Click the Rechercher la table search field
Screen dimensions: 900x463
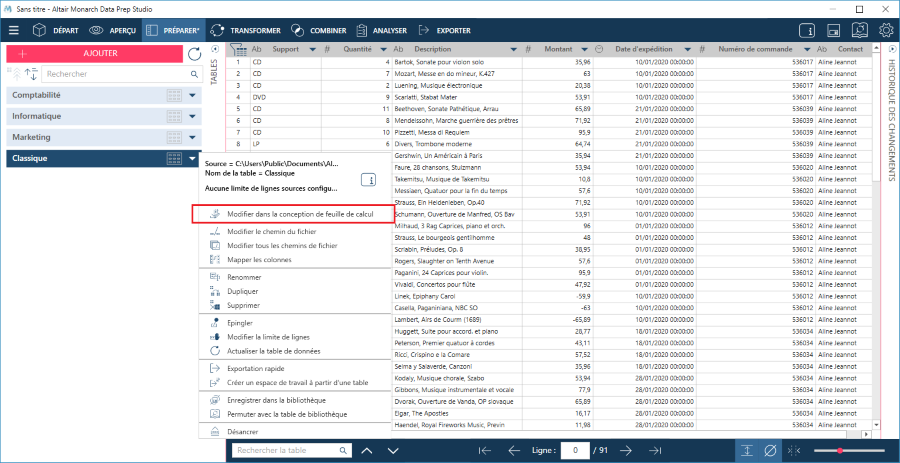coord(289,450)
